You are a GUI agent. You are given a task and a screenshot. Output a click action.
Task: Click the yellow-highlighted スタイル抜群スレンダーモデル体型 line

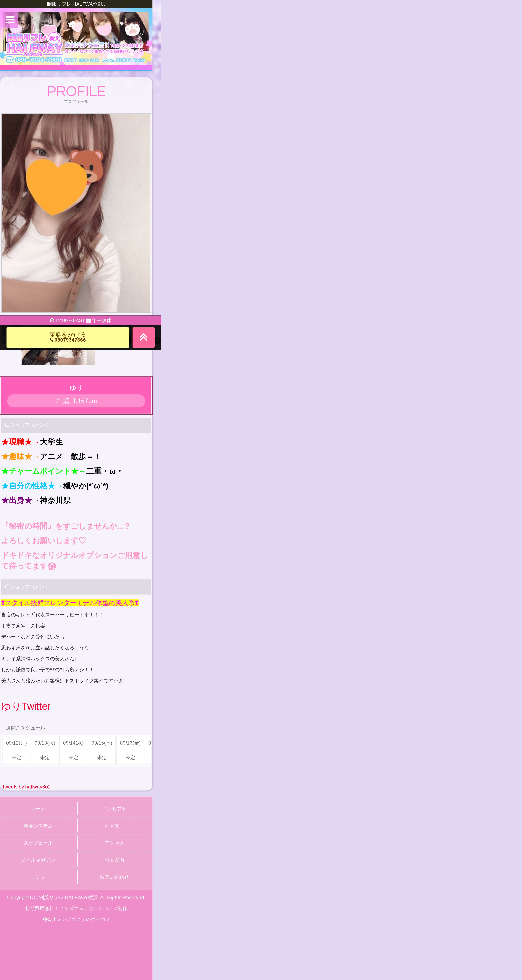click(70, 603)
